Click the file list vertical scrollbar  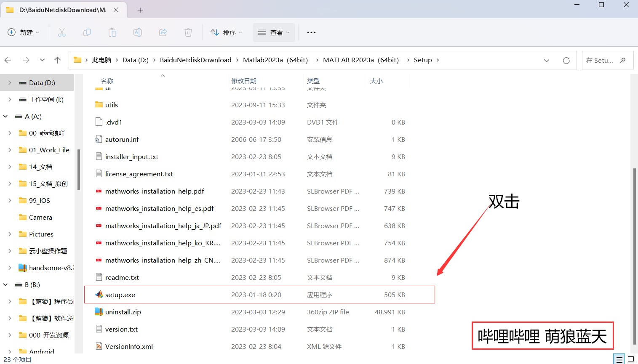[634, 257]
